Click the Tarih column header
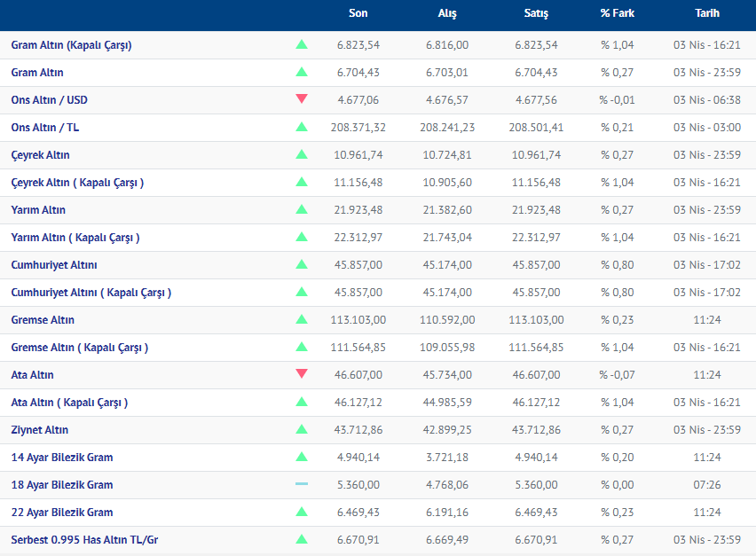 (707, 14)
